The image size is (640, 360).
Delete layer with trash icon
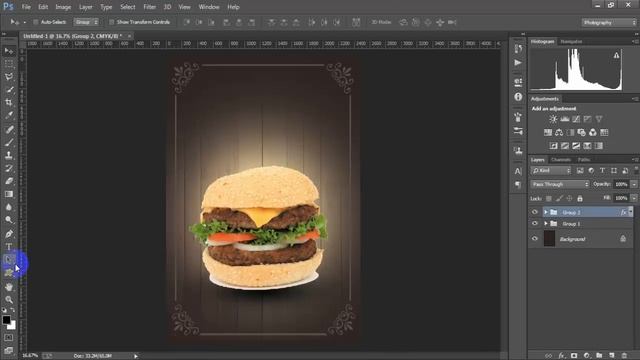tap(624, 356)
